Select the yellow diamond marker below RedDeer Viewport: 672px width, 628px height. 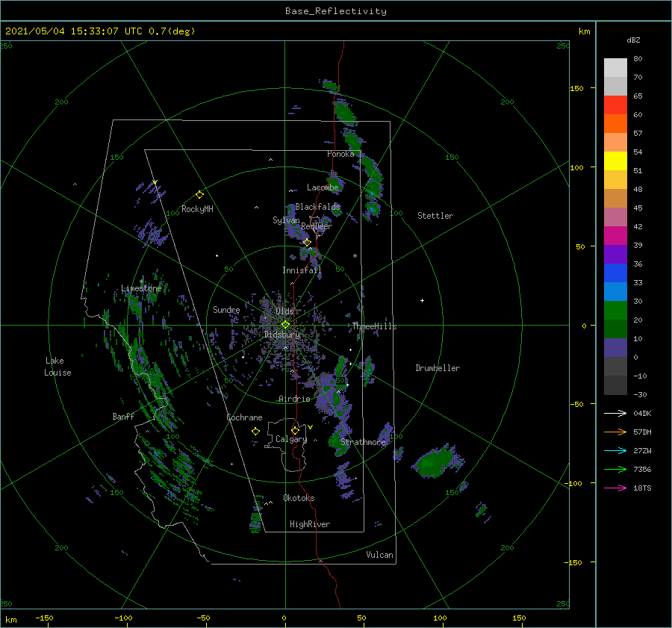point(307,243)
